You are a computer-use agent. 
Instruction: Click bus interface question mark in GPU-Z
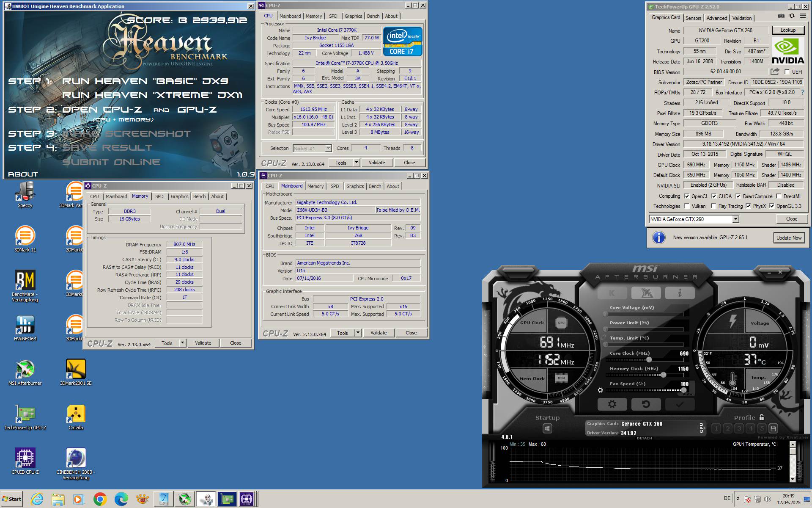(x=802, y=92)
